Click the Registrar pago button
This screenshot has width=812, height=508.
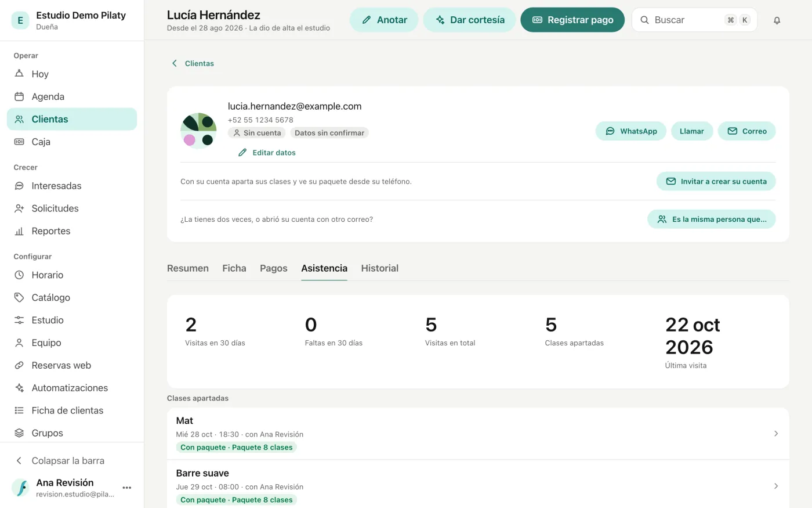[x=572, y=20]
